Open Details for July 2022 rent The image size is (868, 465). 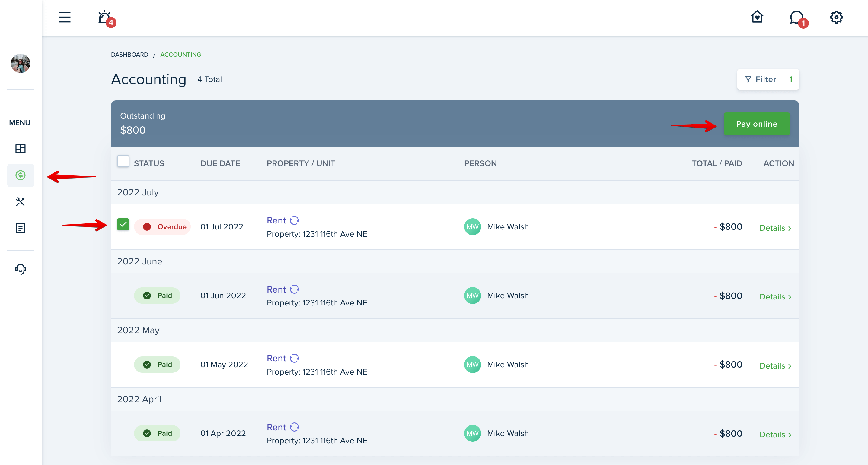(774, 228)
